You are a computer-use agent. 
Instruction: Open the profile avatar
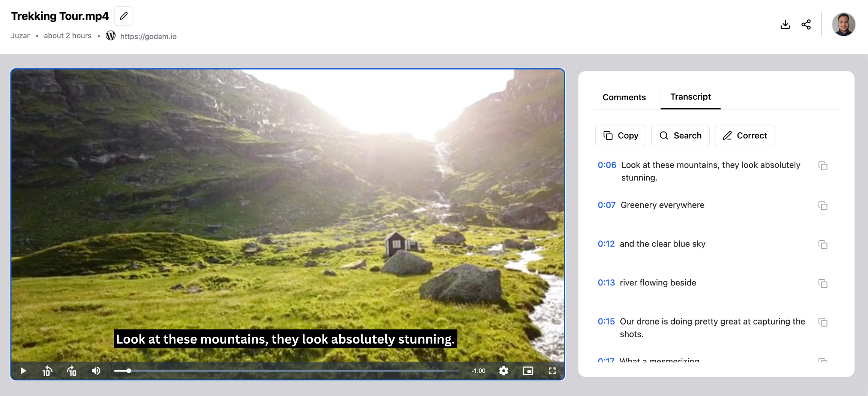(844, 25)
